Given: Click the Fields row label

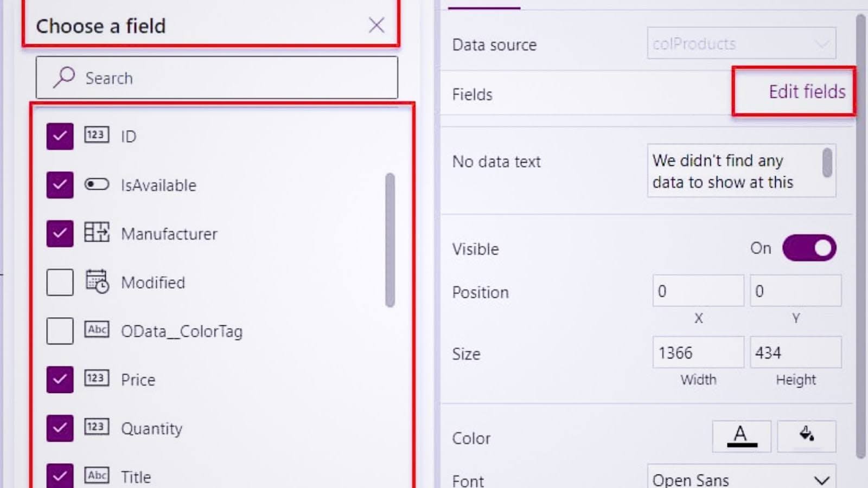Looking at the screenshot, I should coord(471,94).
